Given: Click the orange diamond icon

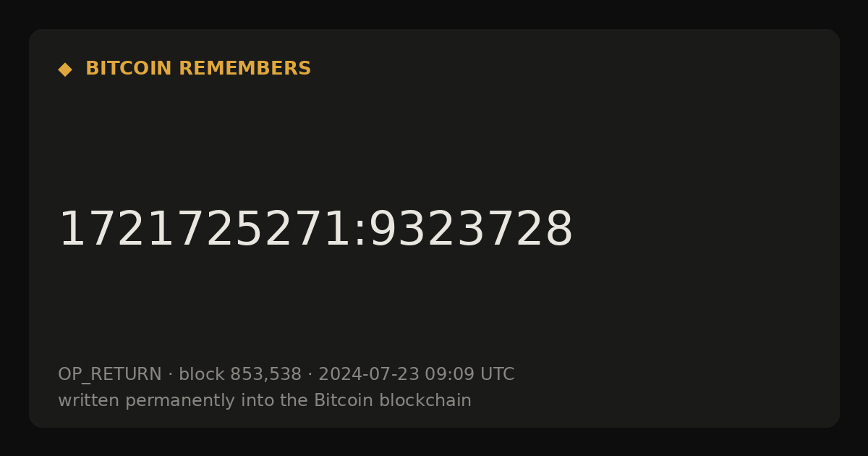Looking at the screenshot, I should (65, 69).
